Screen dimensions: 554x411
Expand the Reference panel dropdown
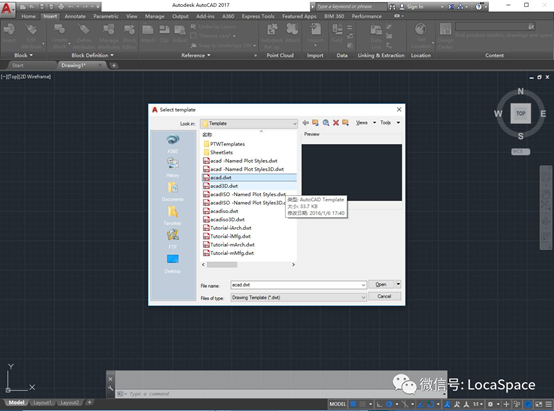(196, 55)
